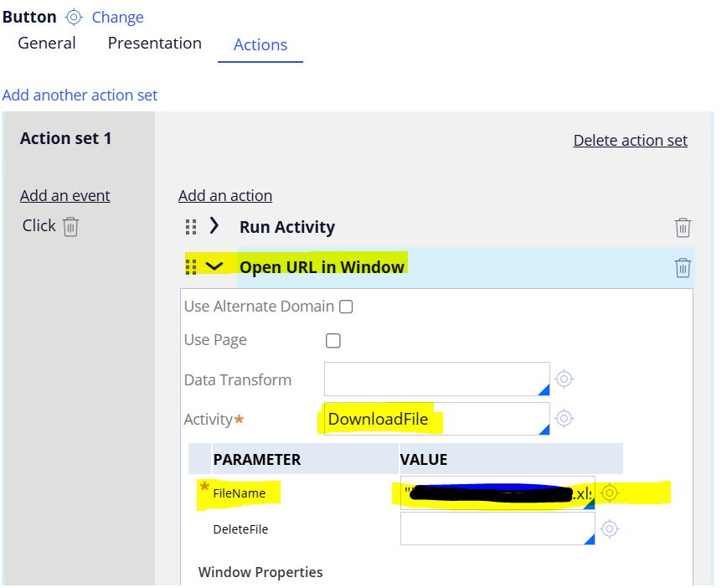
Task: Click the Delete action set link
Action: pos(631,140)
